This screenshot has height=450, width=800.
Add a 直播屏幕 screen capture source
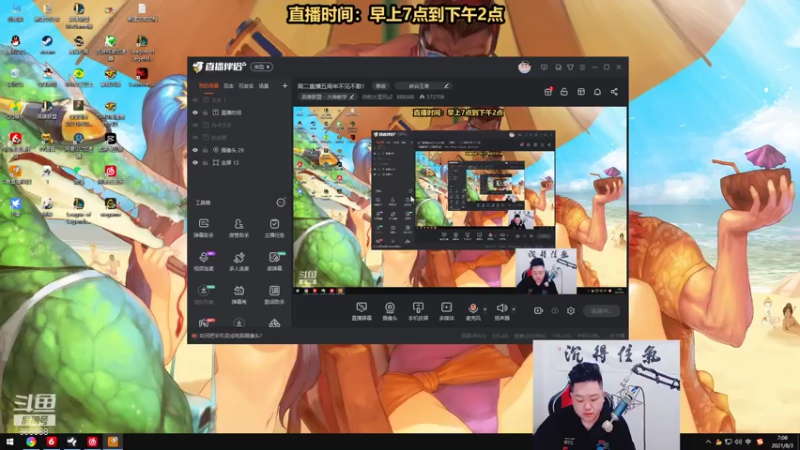coord(361,311)
